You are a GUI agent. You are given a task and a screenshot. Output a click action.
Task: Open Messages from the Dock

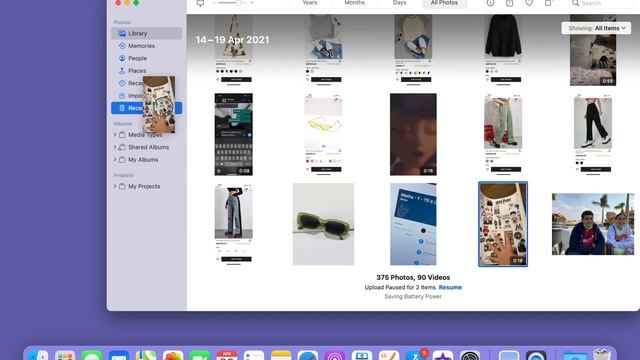click(92, 355)
